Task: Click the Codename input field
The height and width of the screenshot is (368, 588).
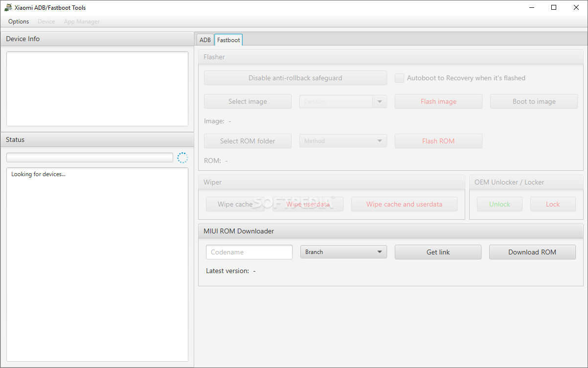Action: (249, 252)
